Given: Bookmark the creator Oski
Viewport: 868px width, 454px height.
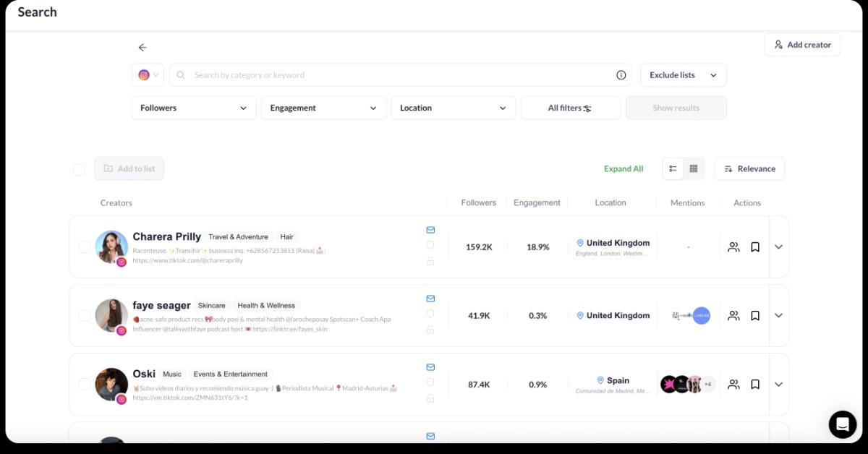Looking at the screenshot, I should click(x=755, y=385).
